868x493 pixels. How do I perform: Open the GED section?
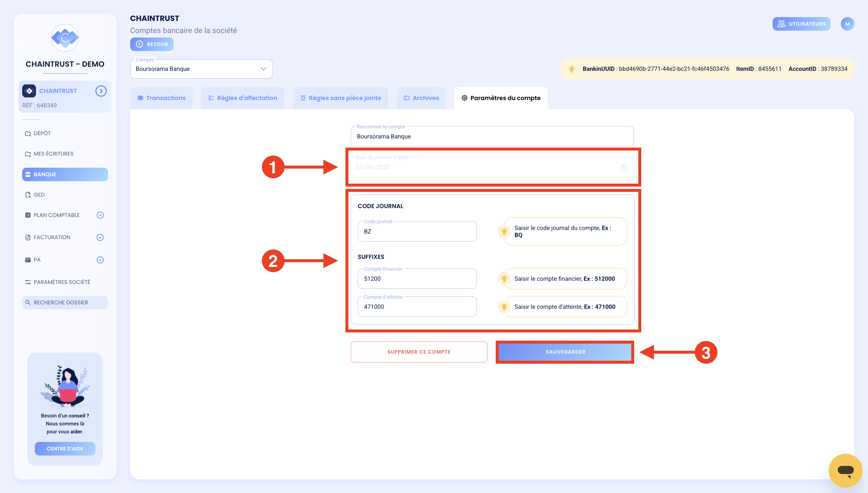(65, 195)
